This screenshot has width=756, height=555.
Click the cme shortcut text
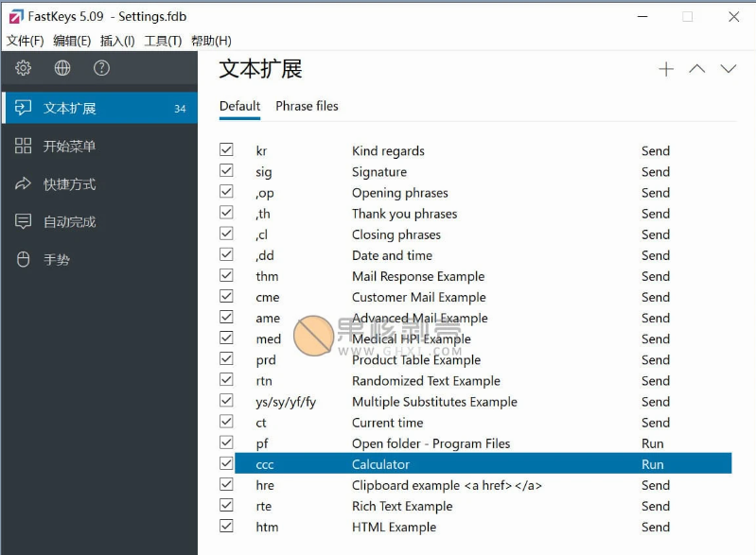pyautogui.click(x=268, y=297)
